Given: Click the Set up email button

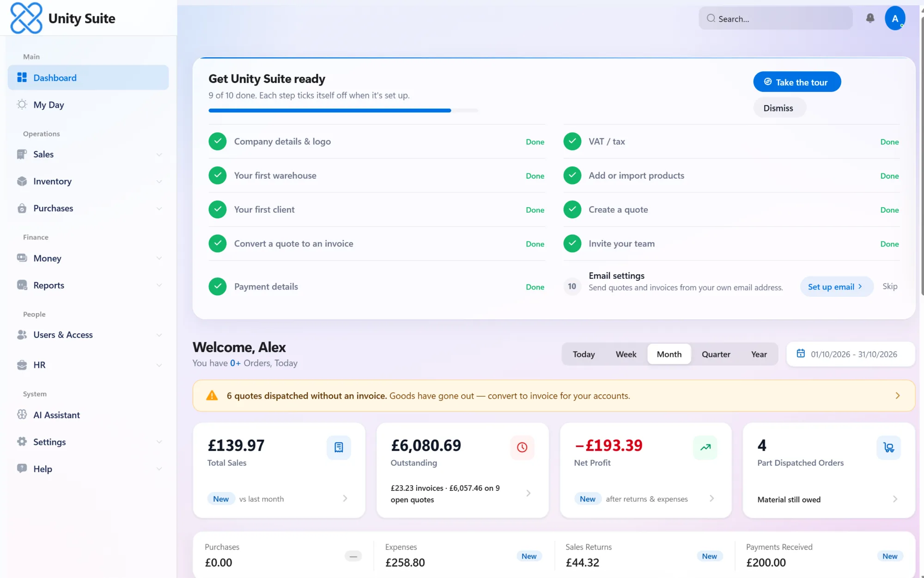Looking at the screenshot, I should [837, 287].
